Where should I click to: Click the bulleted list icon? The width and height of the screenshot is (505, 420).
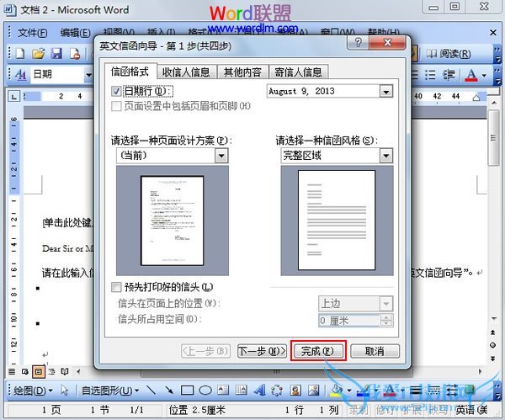[x=430, y=75]
